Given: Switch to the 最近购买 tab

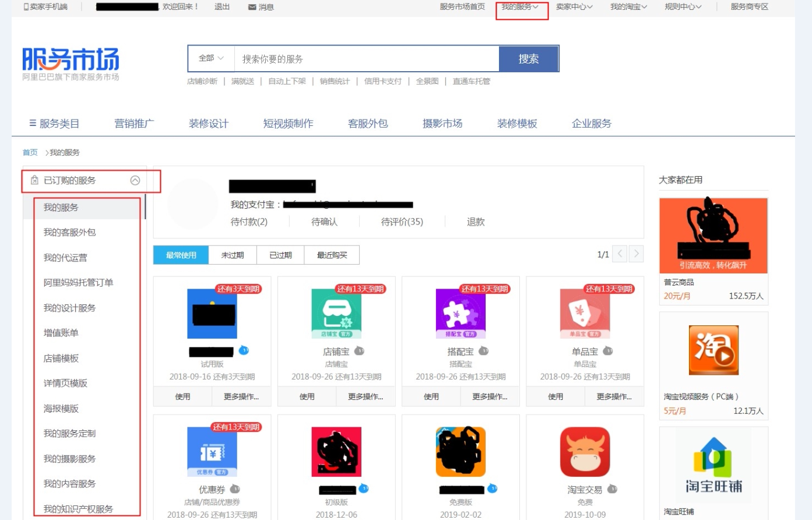Looking at the screenshot, I should click(x=332, y=255).
